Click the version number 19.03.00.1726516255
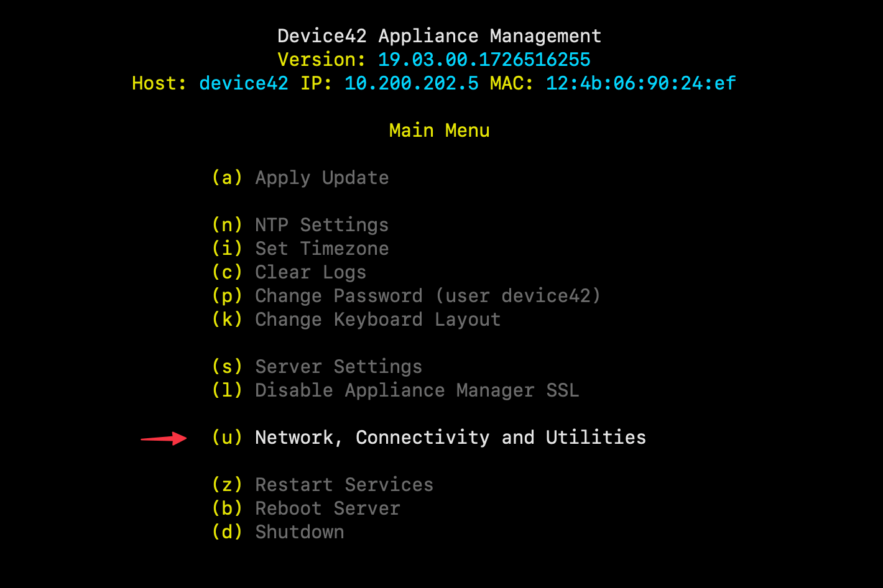883x588 pixels. [x=483, y=59]
